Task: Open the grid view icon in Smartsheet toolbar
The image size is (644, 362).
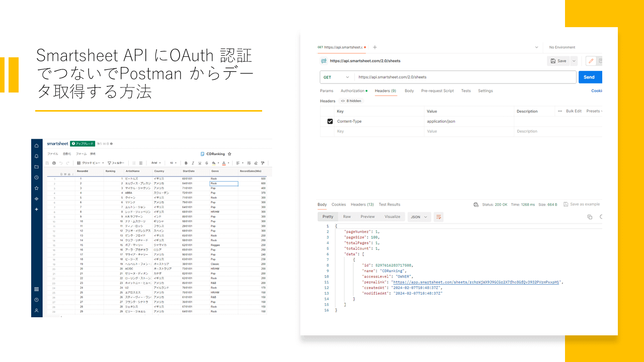Action: [x=78, y=163]
